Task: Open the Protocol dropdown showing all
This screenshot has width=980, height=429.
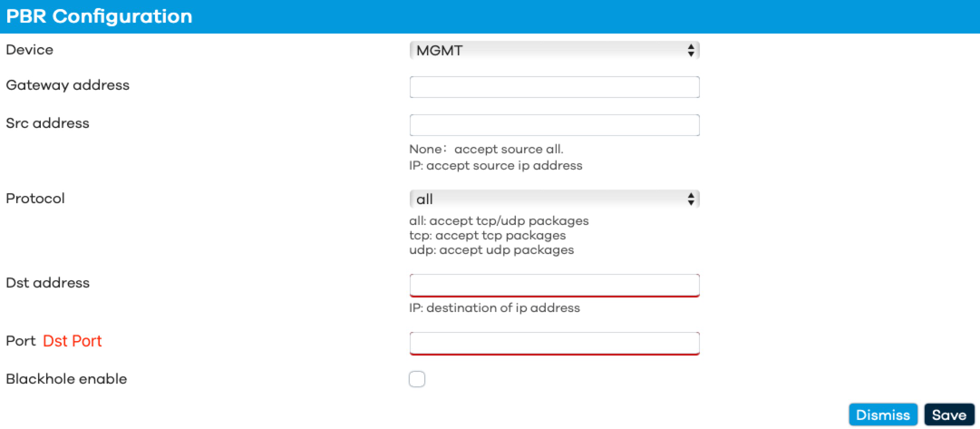Action: (555, 200)
